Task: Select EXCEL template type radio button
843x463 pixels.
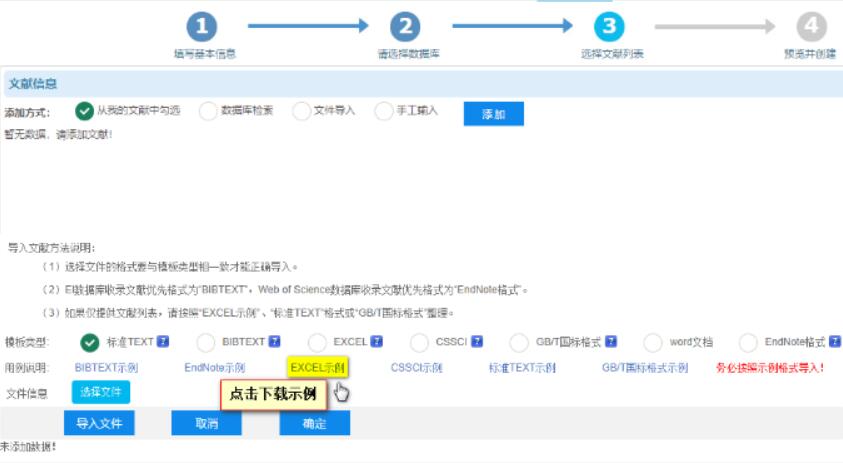Action: click(317, 342)
